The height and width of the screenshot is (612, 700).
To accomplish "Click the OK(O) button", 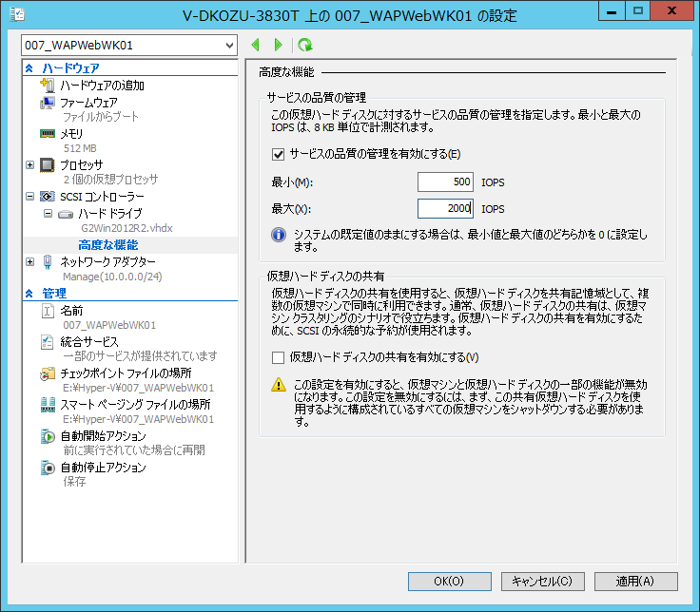I will tap(450, 582).
